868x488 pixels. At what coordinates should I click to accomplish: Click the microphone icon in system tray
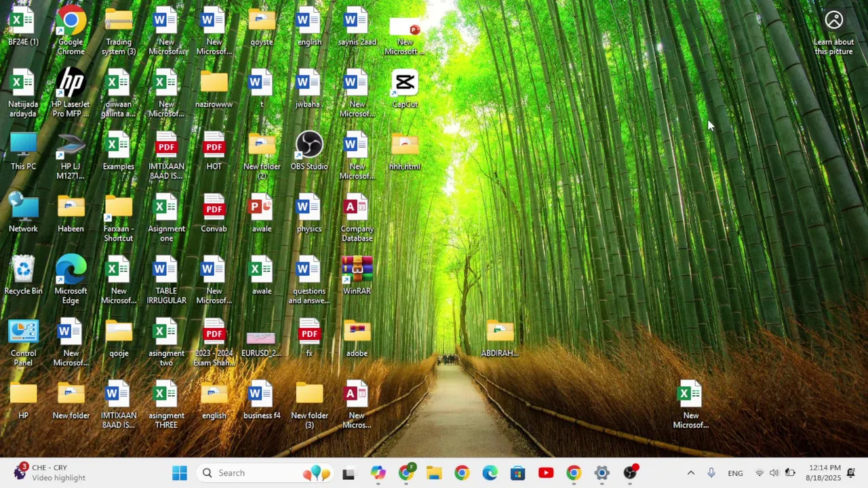tap(711, 473)
